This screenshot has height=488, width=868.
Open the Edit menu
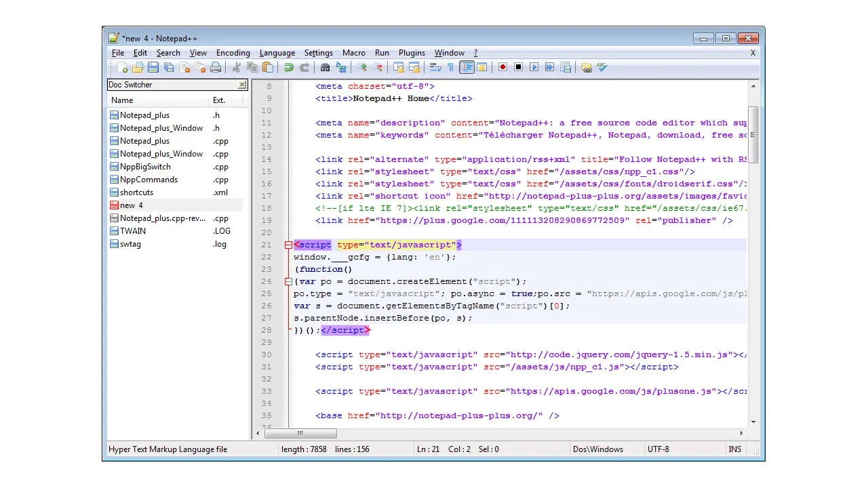tap(140, 53)
